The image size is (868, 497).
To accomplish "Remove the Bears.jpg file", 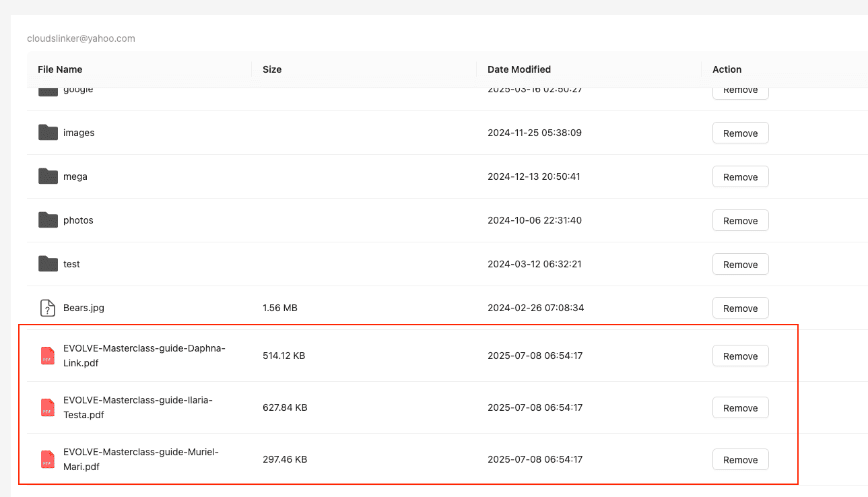I will [x=741, y=308].
